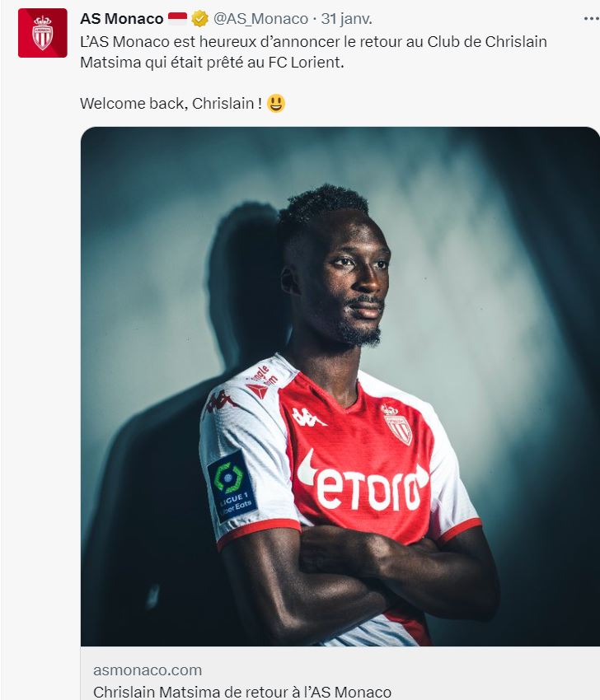Open the AS Monaco display name

coord(121,19)
